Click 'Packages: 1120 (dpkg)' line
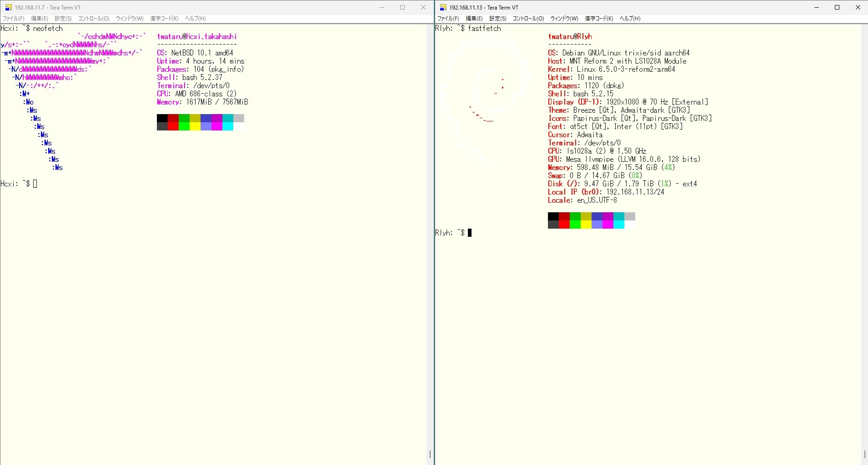 [x=586, y=85]
